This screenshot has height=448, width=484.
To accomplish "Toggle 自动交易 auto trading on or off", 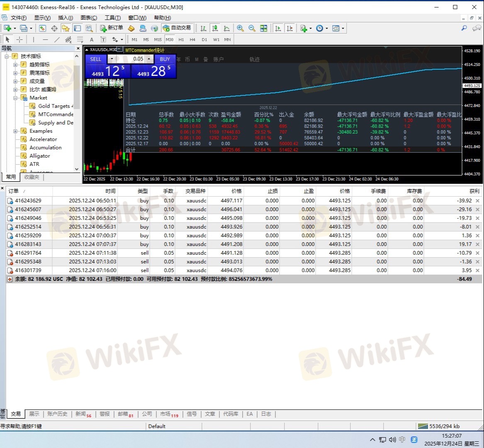I will click(x=177, y=28).
